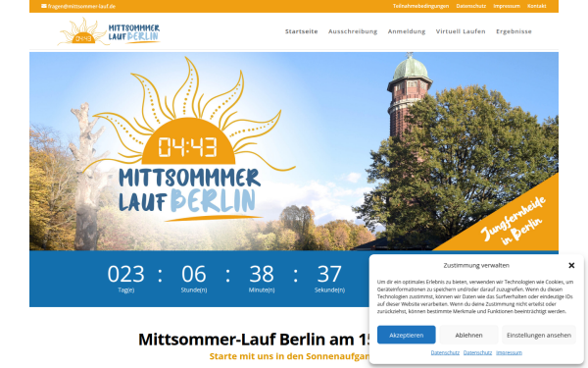588x368 pixels.
Task: Click the Jungfernheide in Berlin corner banner
Action: coord(512,222)
